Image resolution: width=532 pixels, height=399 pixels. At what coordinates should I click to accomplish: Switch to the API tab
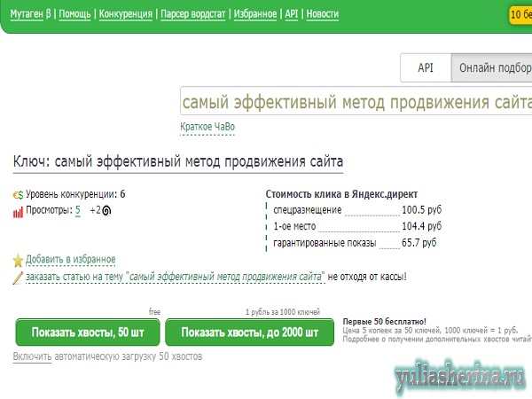[x=426, y=68]
